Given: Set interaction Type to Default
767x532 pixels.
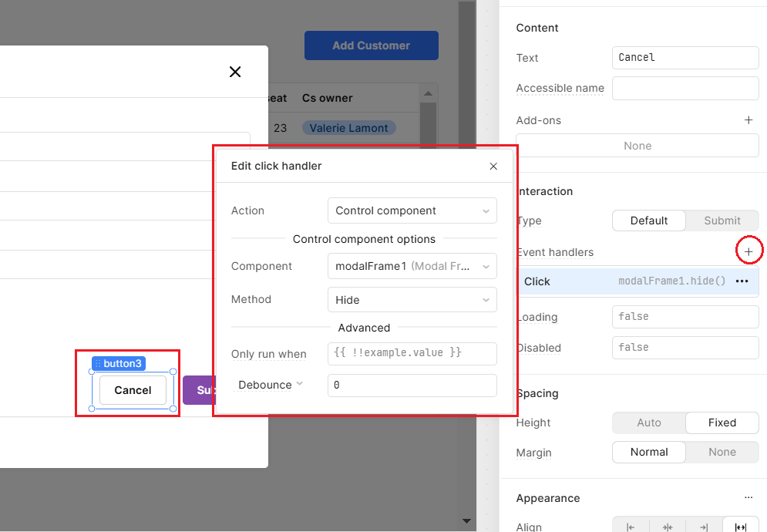Looking at the screenshot, I should tap(648, 221).
